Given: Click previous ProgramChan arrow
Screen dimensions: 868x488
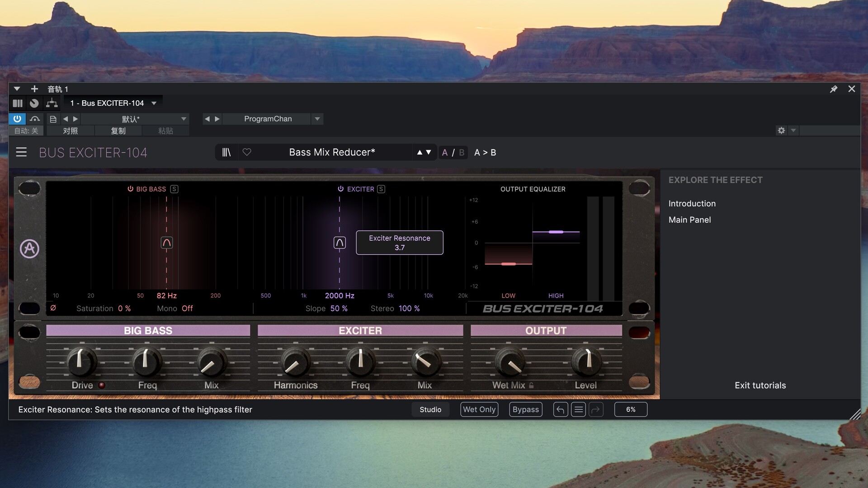Looking at the screenshot, I should [207, 119].
